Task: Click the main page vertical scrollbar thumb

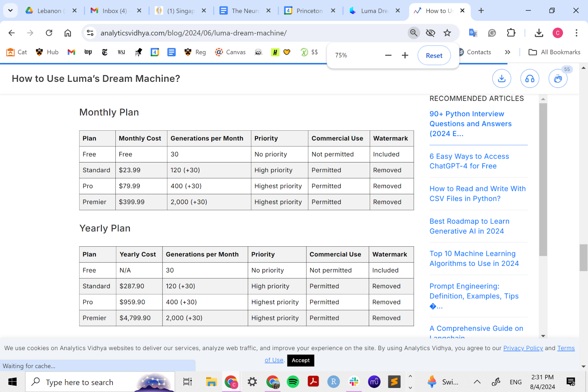Action: pyautogui.click(x=583, y=258)
